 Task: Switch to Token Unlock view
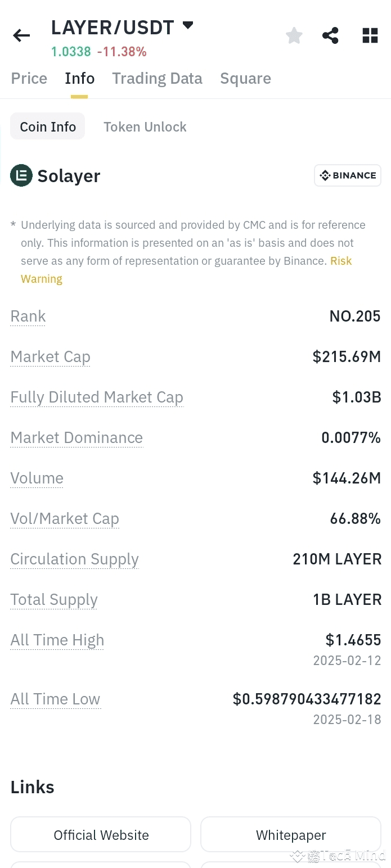pyautogui.click(x=145, y=126)
